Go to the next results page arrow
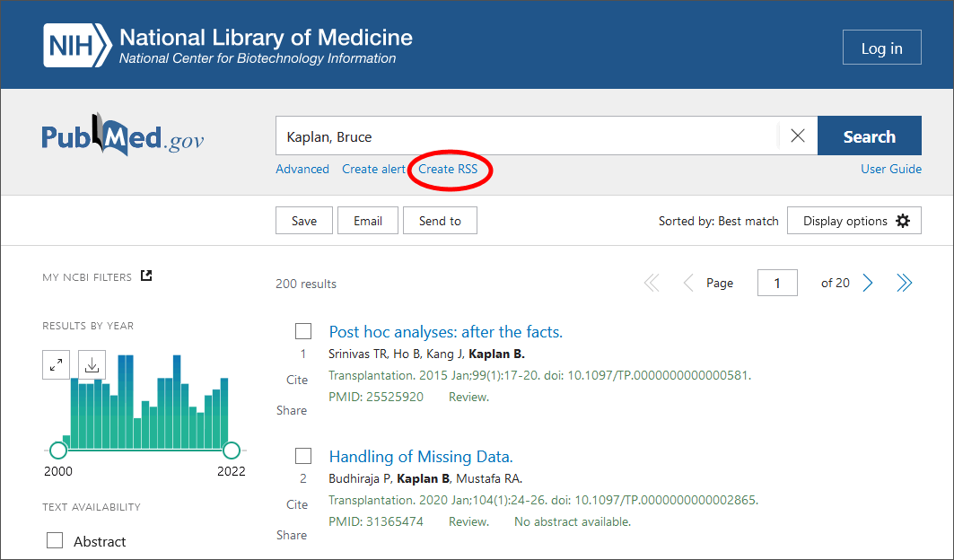 [868, 283]
